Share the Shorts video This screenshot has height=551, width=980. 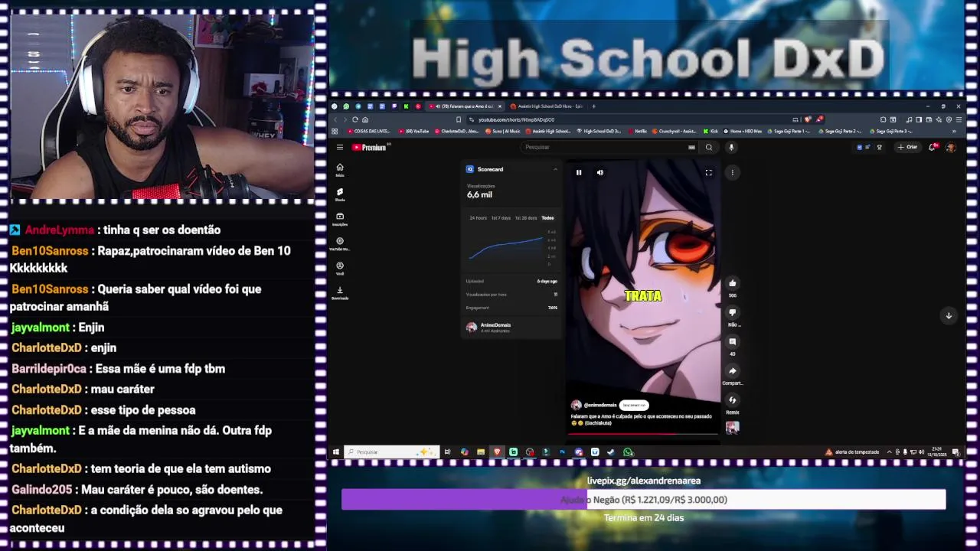732,370
